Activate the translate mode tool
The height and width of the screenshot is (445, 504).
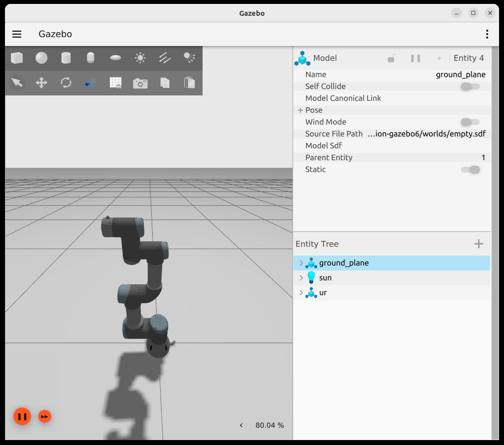[x=42, y=83]
